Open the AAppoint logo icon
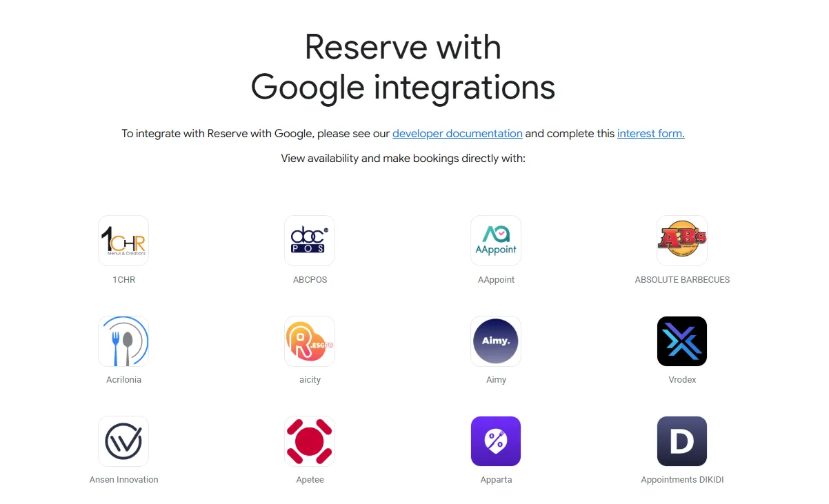829x504 pixels. (496, 241)
